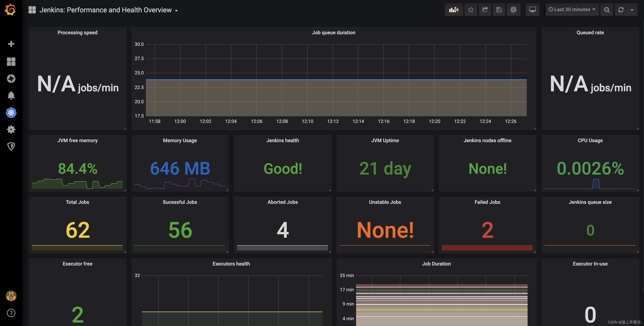This screenshot has height=326, width=644.
Task: Click the 62 total jobs value
Action: point(78,230)
